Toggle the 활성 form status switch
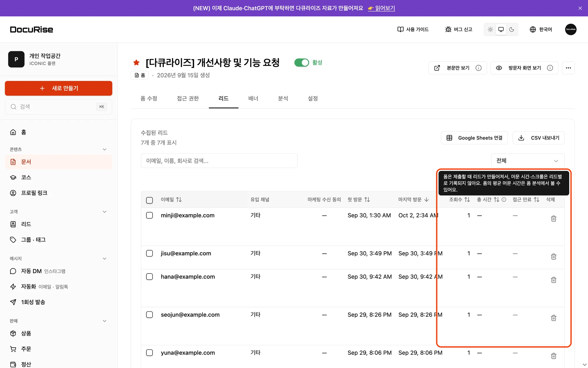The image size is (588, 368). [x=302, y=62]
